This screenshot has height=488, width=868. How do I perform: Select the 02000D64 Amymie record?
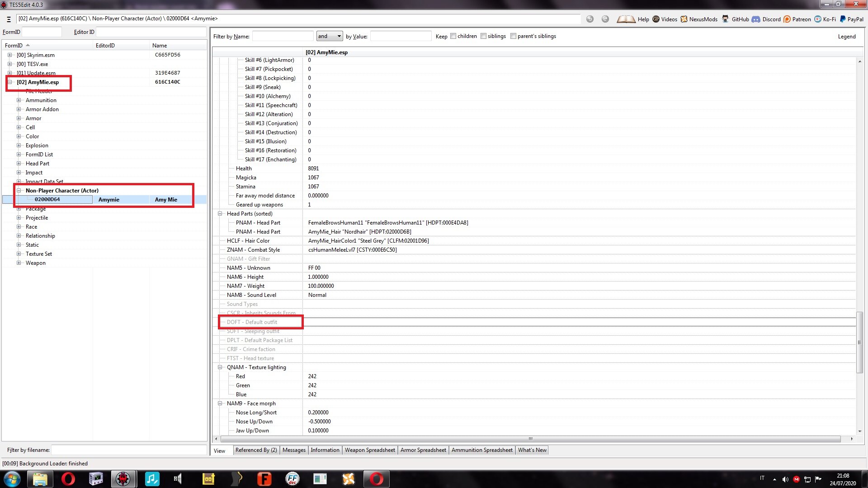[104, 200]
